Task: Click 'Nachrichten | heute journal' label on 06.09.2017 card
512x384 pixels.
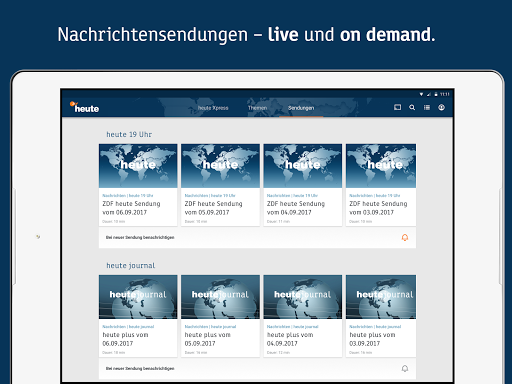Action: [x=128, y=327]
